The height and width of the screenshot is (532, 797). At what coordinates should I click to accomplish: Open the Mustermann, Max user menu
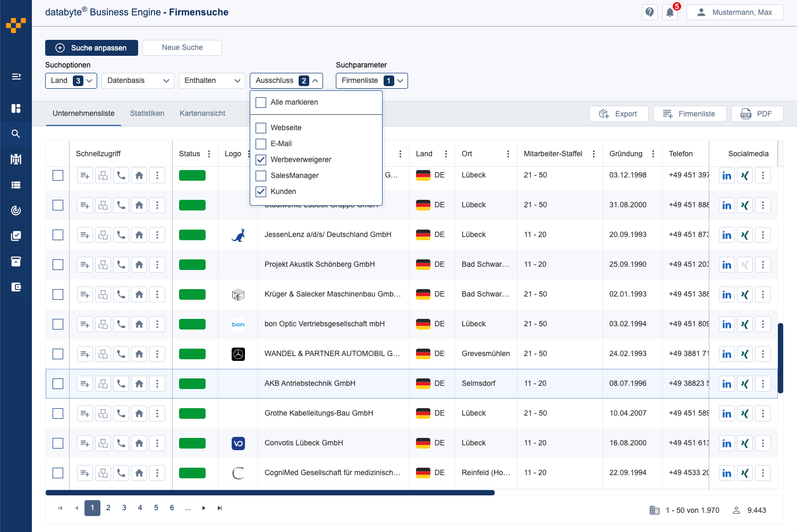coord(735,12)
